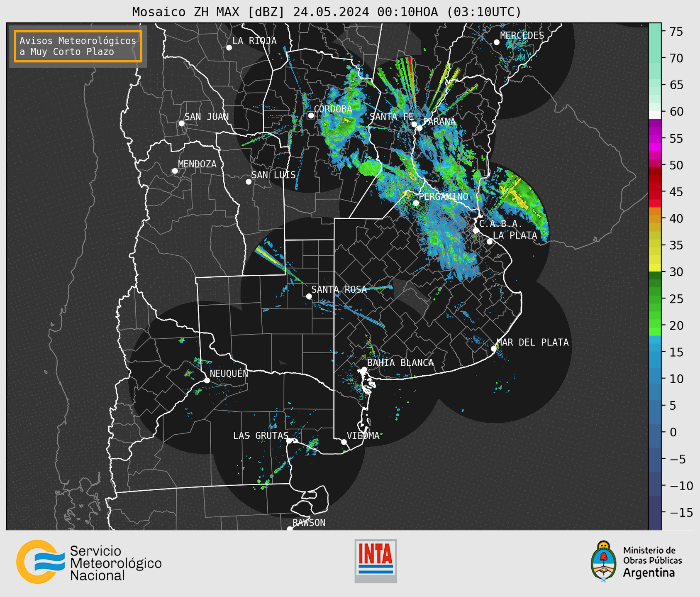Click the CÓRDOBA city marker dot
The image size is (700, 597).
pos(311,115)
